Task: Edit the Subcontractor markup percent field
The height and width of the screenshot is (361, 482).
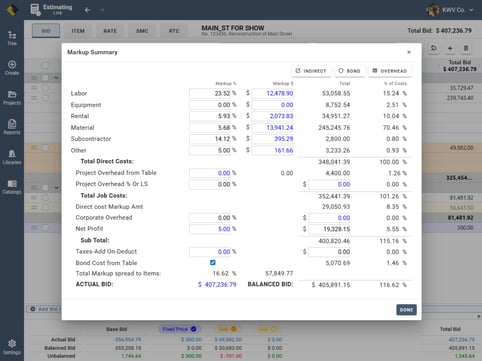Action: coord(210,139)
